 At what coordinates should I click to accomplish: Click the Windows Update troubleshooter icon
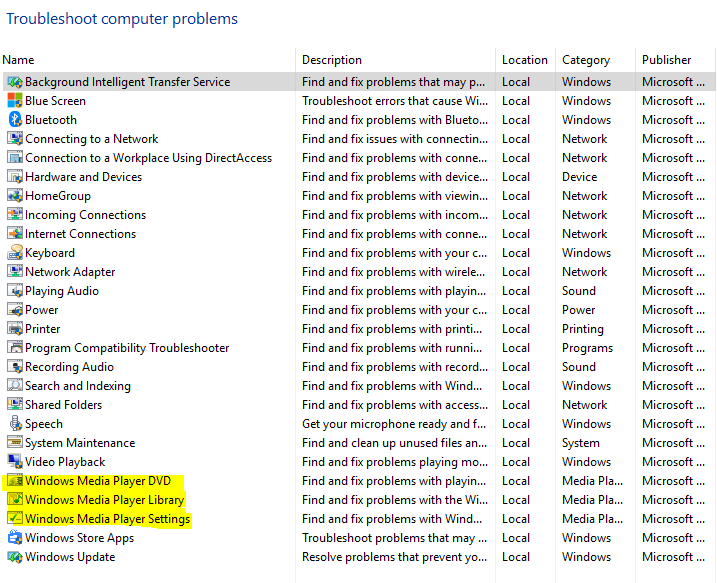[x=15, y=556]
